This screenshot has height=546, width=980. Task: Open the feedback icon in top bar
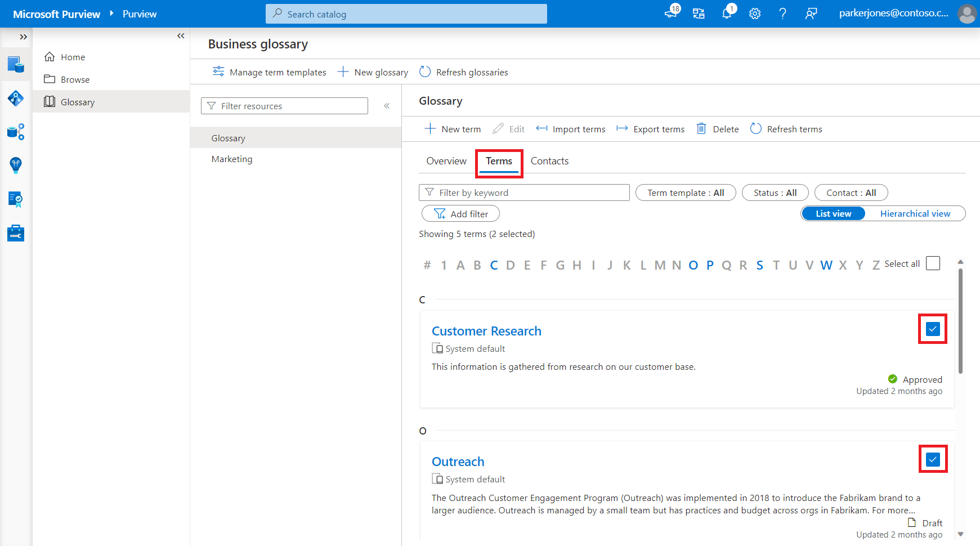(x=811, y=14)
